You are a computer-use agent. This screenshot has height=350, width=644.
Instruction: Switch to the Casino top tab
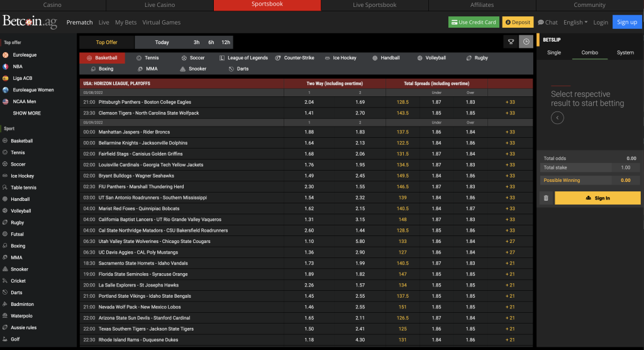click(x=53, y=5)
